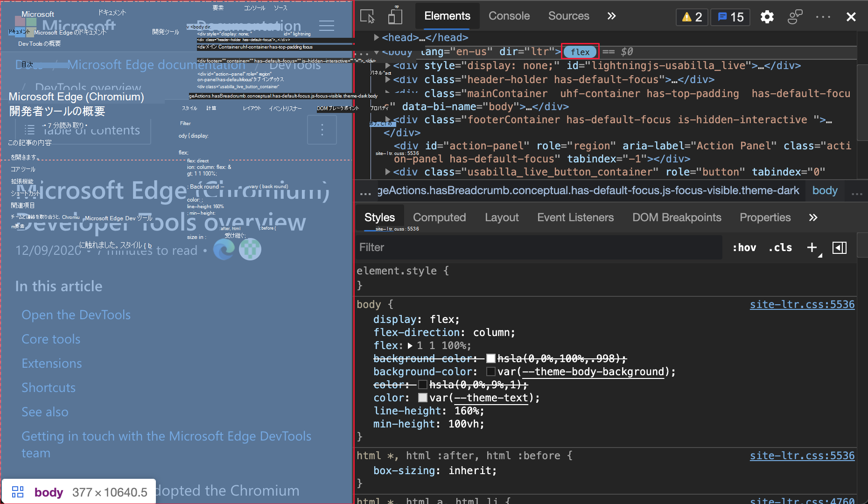Open site-ltr.css:5536 stylesheet link

[802, 304]
